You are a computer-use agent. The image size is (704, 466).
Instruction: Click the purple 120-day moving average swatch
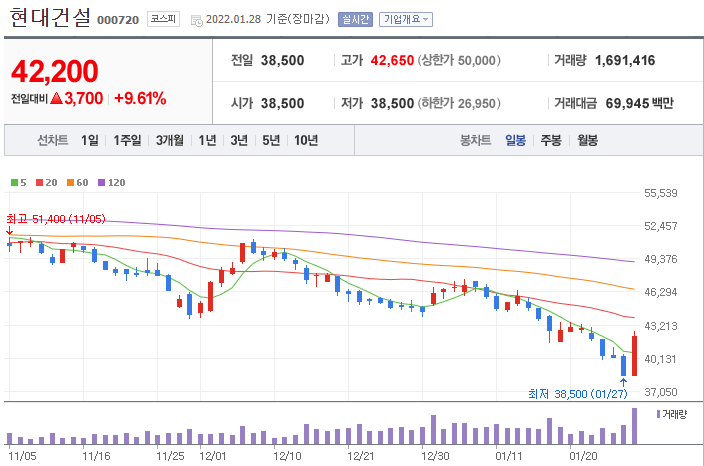click(101, 183)
